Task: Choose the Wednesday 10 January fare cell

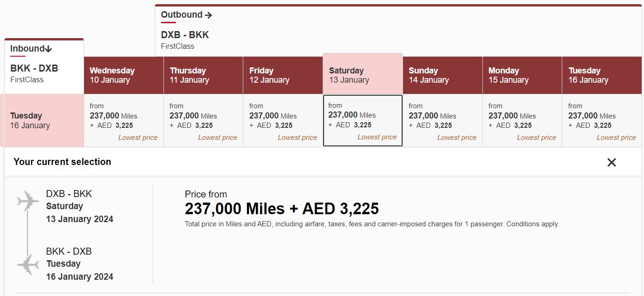Action: click(124, 120)
